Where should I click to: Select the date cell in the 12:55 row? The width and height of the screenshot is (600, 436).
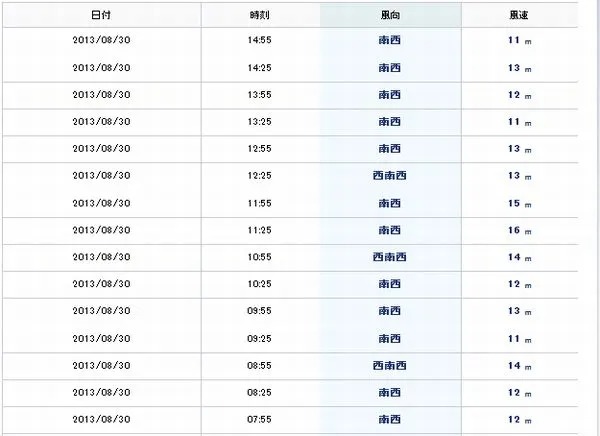(x=101, y=149)
